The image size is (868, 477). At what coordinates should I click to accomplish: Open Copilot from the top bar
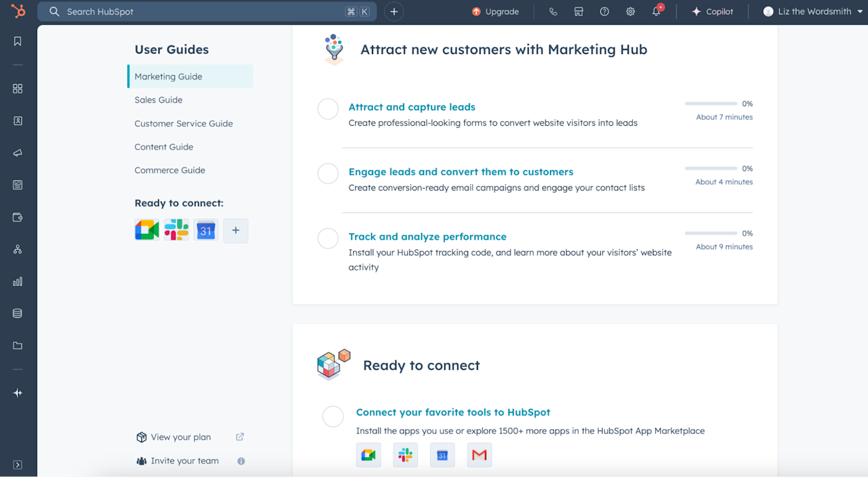pos(712,11)
